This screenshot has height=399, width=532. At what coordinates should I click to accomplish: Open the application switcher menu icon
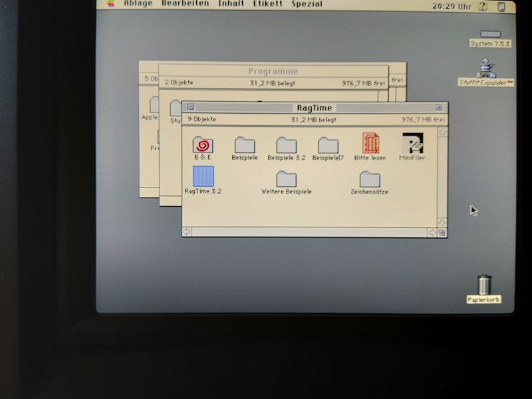pyautogui.click(x=501, y=7)
